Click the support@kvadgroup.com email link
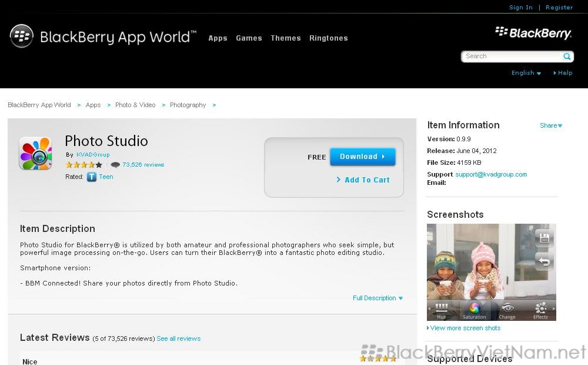 (x=491, y=174)
